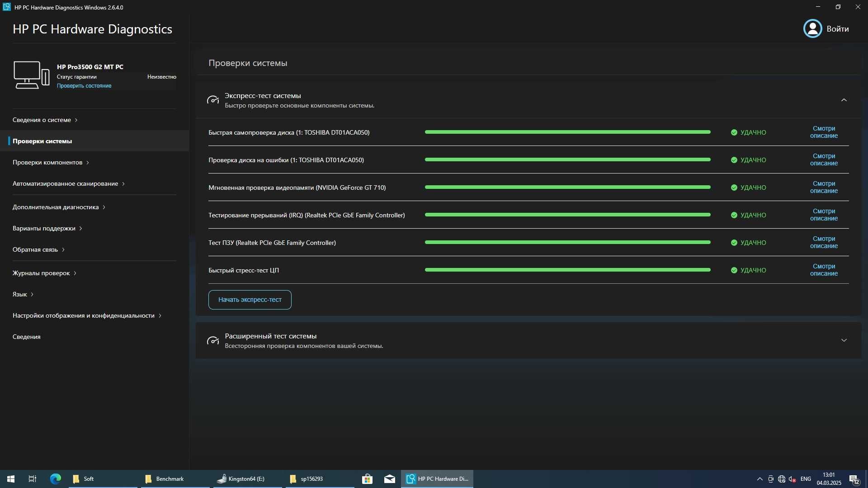The image size is (868, 488).
Task: Click the green check icon for видеопамяти test
Action: (734, 188)
